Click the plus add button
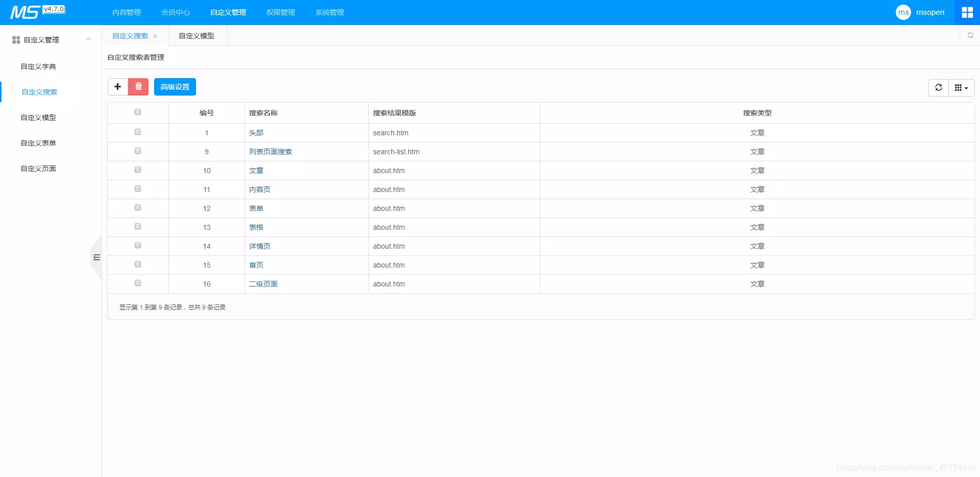This screenshot has width=980, height=477. point(118,87)
